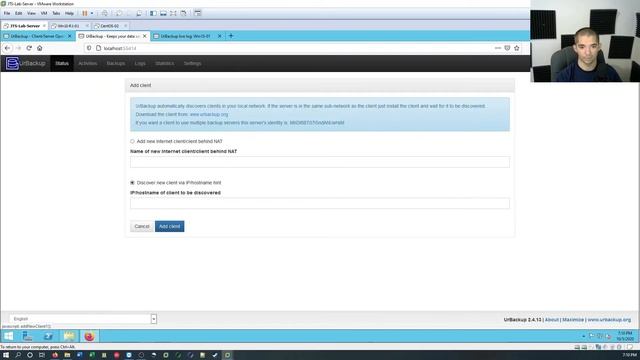Open Server Manager in guest taskbar
This screenshot has height=360, width=640.
(27, 336)
